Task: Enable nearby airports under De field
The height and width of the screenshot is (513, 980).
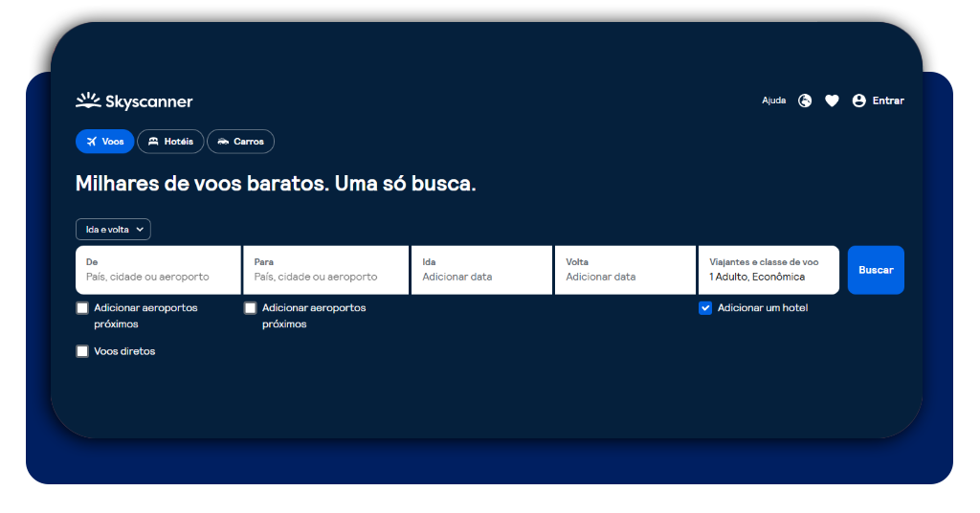Action: pyautogui.click(x=82, y=308)
